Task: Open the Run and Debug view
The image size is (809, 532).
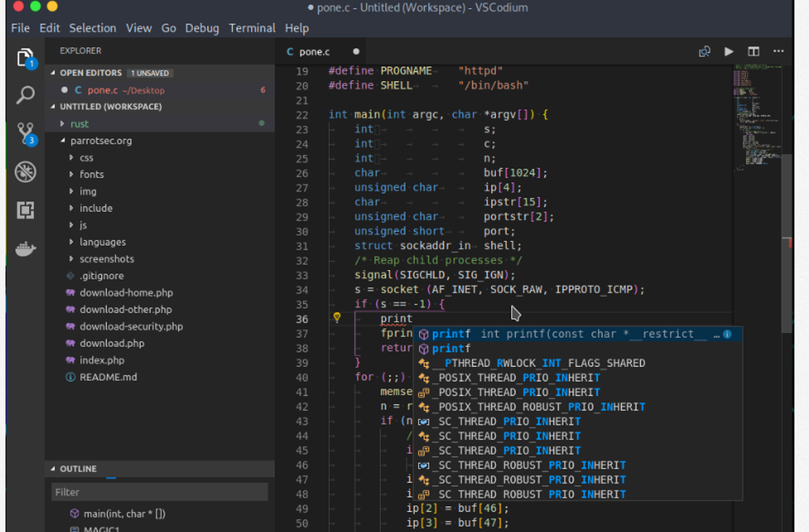Action: (x=25, y=171)
